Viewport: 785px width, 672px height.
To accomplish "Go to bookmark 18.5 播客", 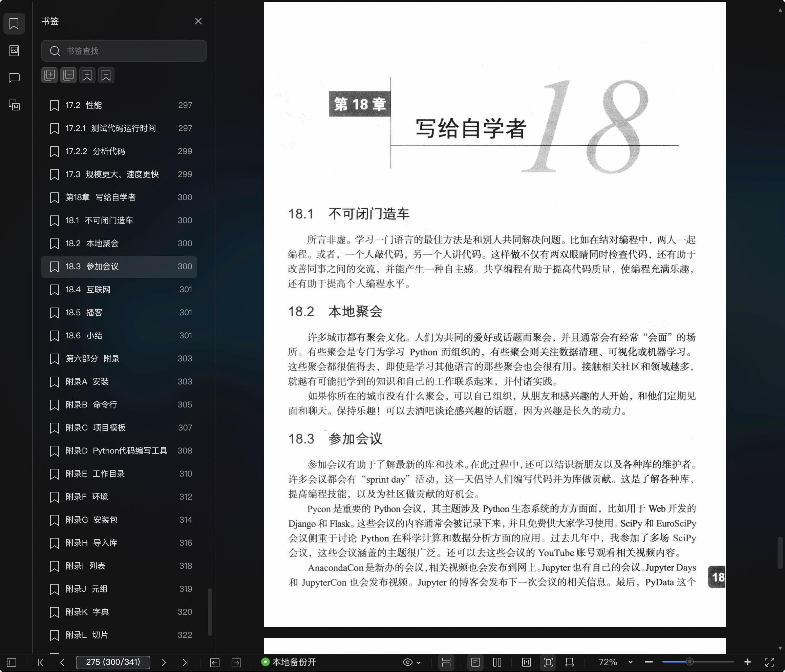I will point(119,312).
